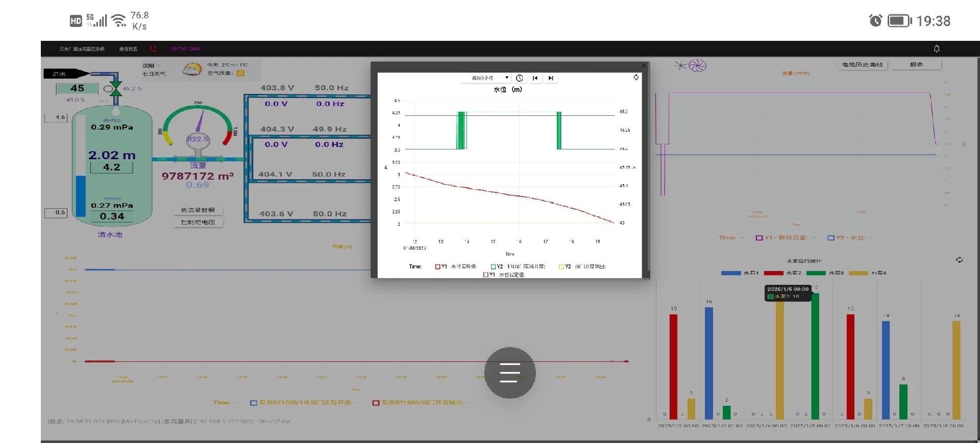Tap the HD indicator in status bar
Image resolution: width=980 pixels, height=443 pixels.
click(76, 21)
